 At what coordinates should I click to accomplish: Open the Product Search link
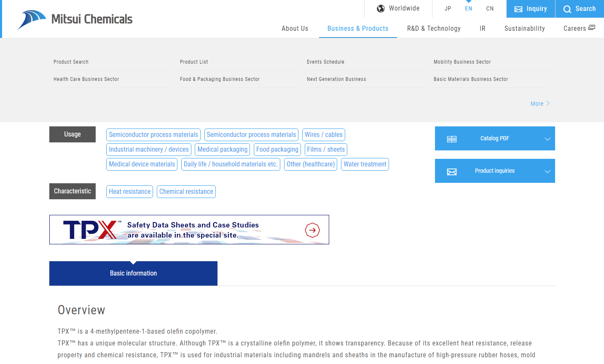[71, 62]
